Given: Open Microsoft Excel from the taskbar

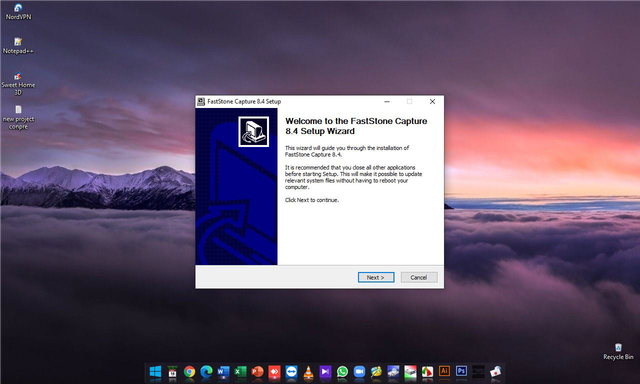Looking at the screenshot, I should 240,372.
